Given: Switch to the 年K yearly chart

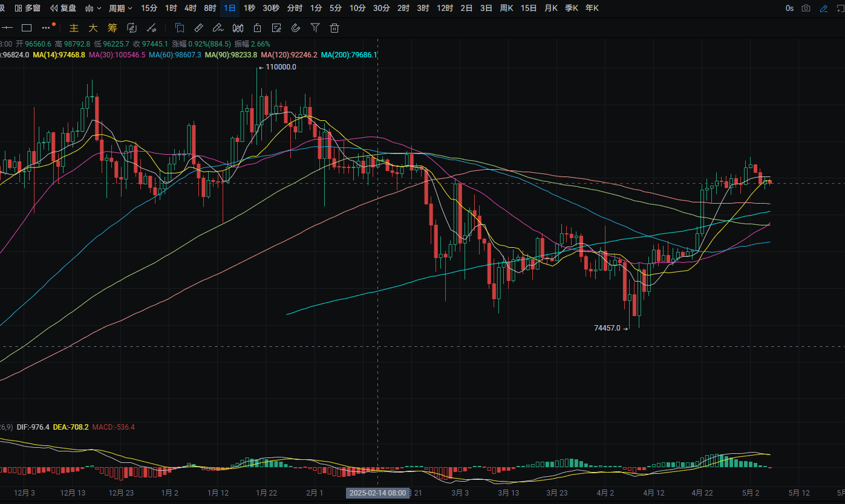Looking at the screenshot, I should [x=592, y=8].
